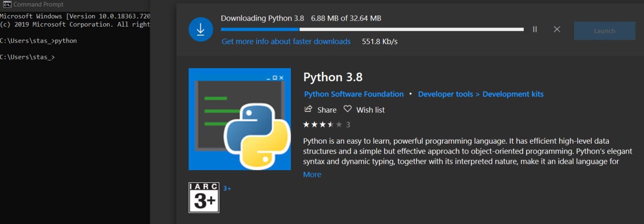Click the 'Microsoft Windows [Version' line in Command Prompt

point(75,16)
